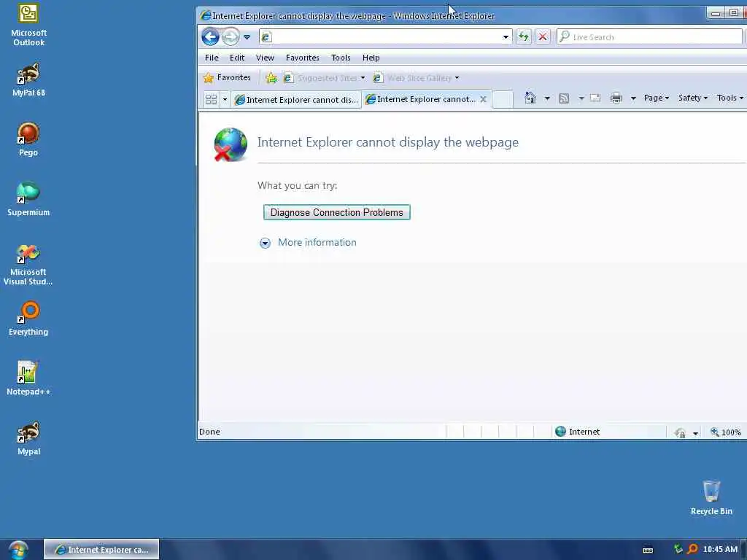Image resolution: width=747 pixels, height=560 pixels.
Task: Open the View menu
Action: click(x=265, y=58)
